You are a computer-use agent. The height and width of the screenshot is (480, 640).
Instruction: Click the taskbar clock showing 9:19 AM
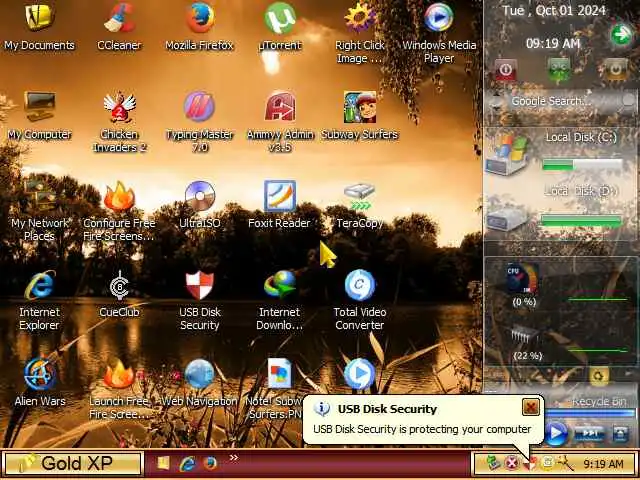(x=603, y=464)
